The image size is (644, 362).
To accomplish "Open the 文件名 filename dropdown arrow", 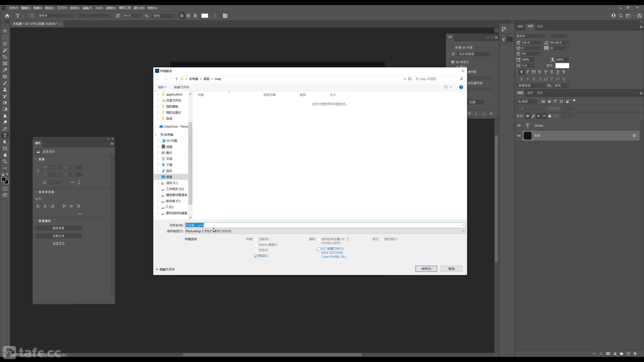I will click(x=463, y=225).
